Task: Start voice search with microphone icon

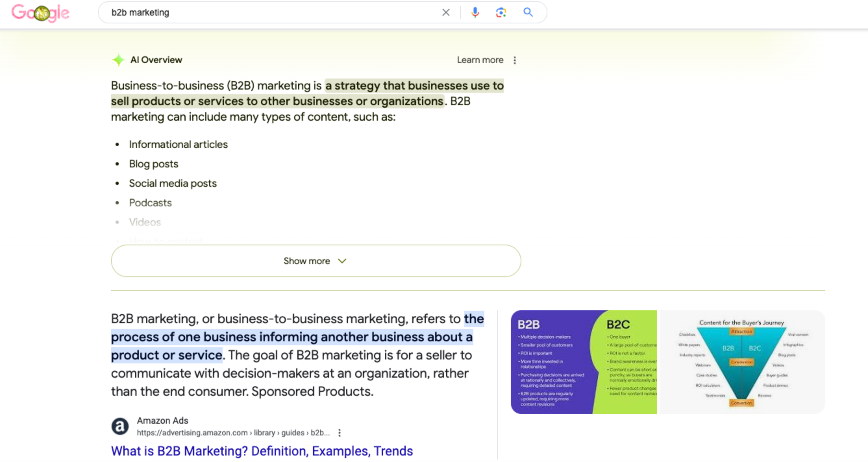Action: pyautogui.click(x=475, y=12)
